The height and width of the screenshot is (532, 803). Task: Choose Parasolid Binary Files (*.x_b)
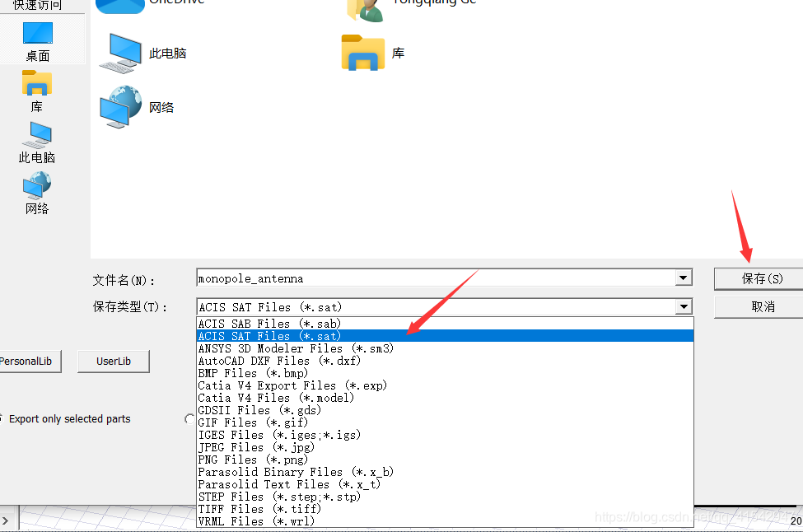tap(445, 472)
